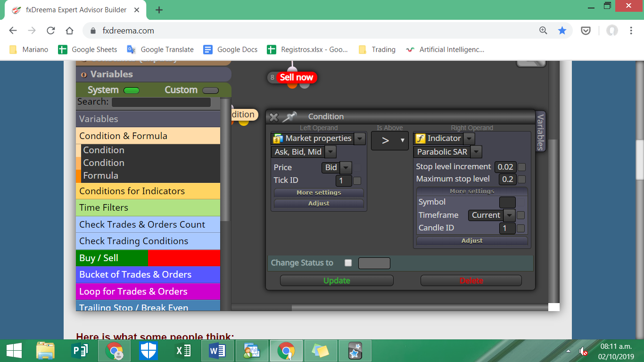The height and width of the screenshot is (362, 644).
Task: Close the fxDreema Expert Advisor Builder tab
Action: (138, 10)
